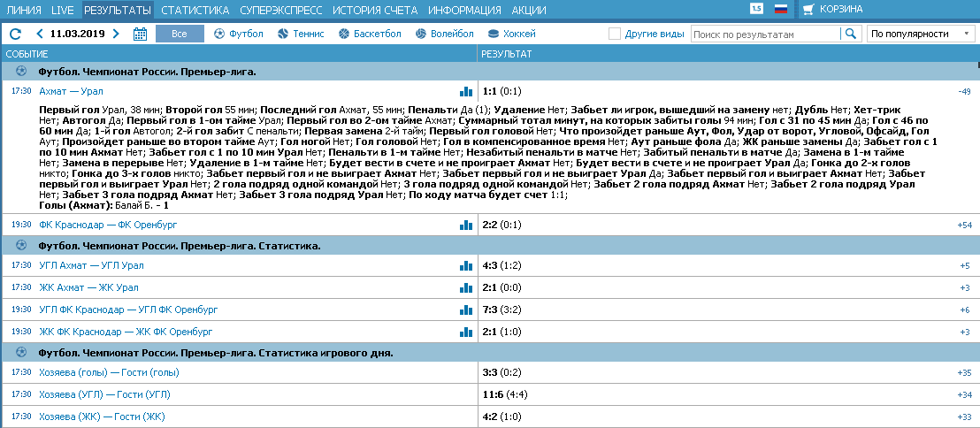Open the shopping cart icon

(x=808, y=10)
